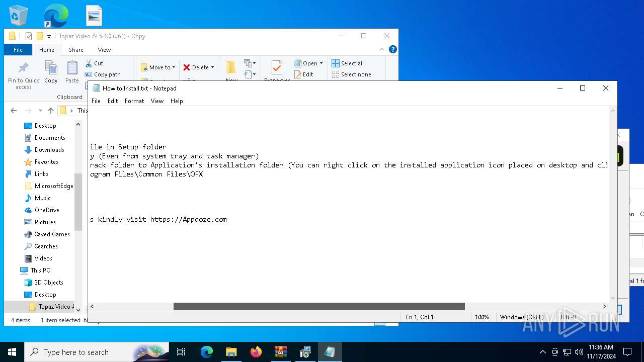Open Notepad File menu

96,101
